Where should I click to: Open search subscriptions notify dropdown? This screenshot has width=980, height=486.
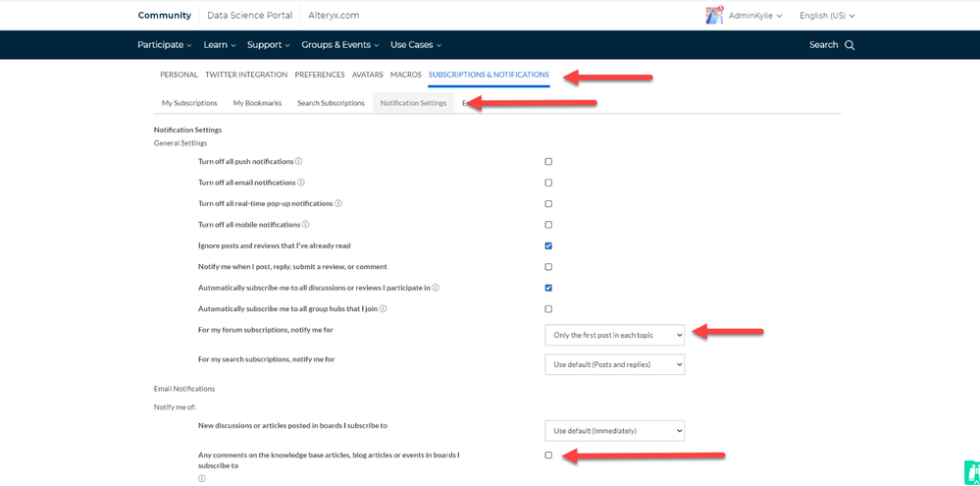(615, 364)
